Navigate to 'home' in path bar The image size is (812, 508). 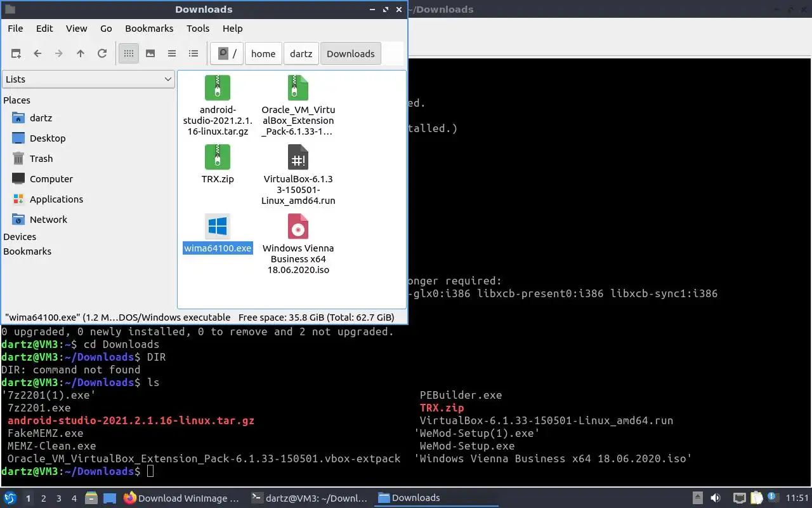pos(263,53)
